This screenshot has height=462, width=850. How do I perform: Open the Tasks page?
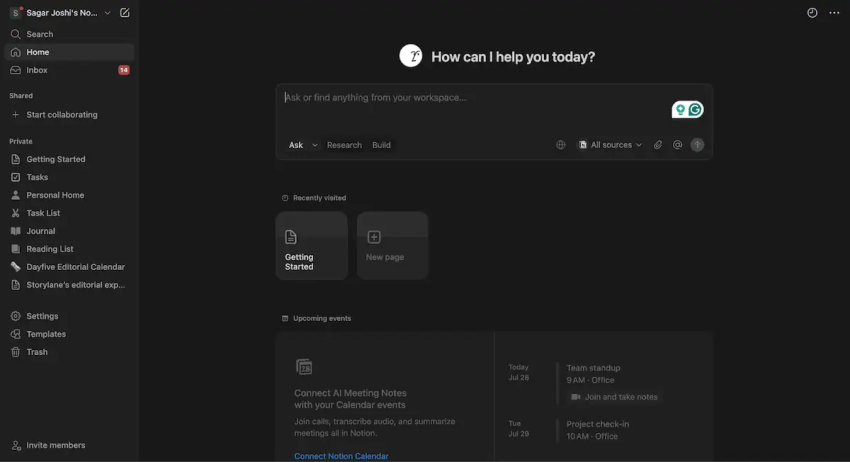pyautogui.click(x=69, y=177)
